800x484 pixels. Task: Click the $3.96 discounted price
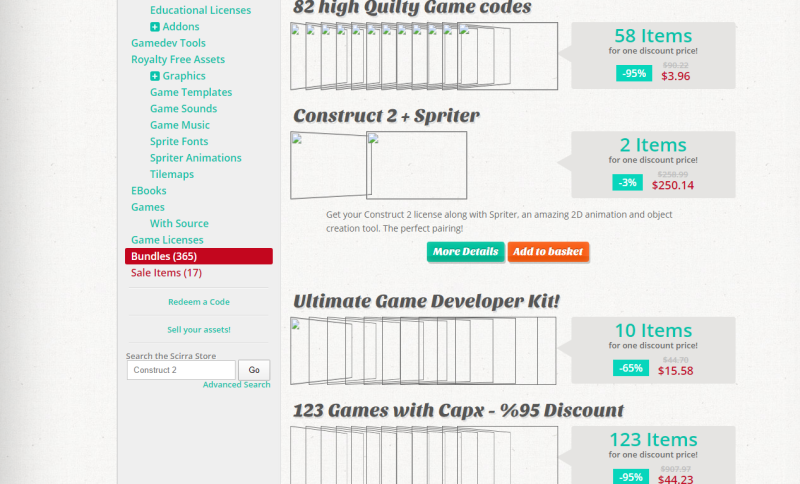pos(676,77)
